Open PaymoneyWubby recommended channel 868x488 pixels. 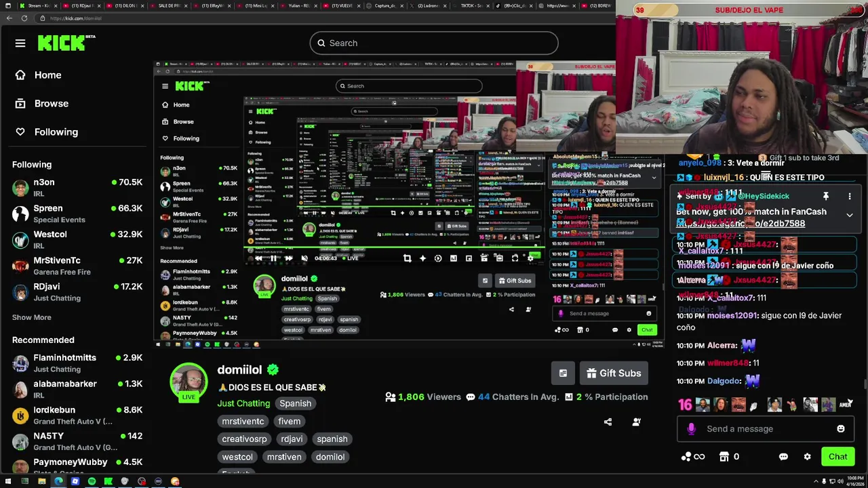(x=77, y=466)
